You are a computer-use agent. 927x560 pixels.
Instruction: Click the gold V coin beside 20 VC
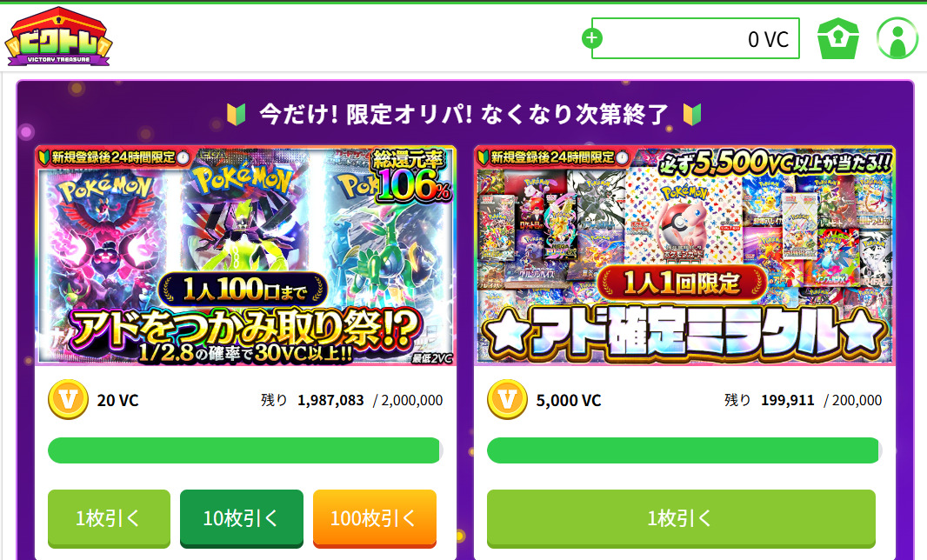pyautogui.click(x=69, y=400)
